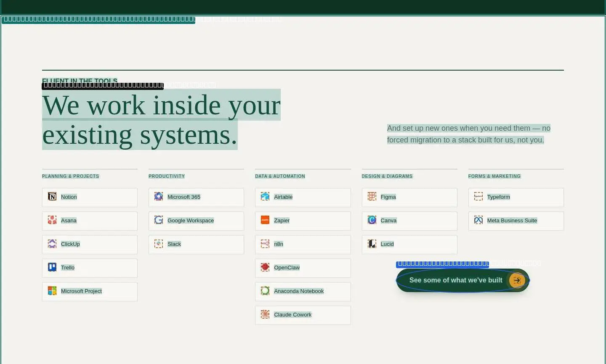Select the "Asana" label text
This screenshot has height=364, width=606.
click(69, 220)
